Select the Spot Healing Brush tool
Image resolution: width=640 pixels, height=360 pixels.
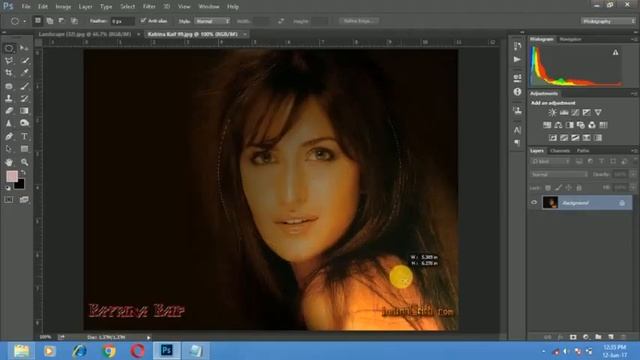9,86
